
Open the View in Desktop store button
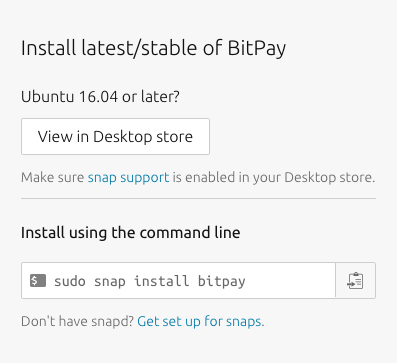coord(115,136)
